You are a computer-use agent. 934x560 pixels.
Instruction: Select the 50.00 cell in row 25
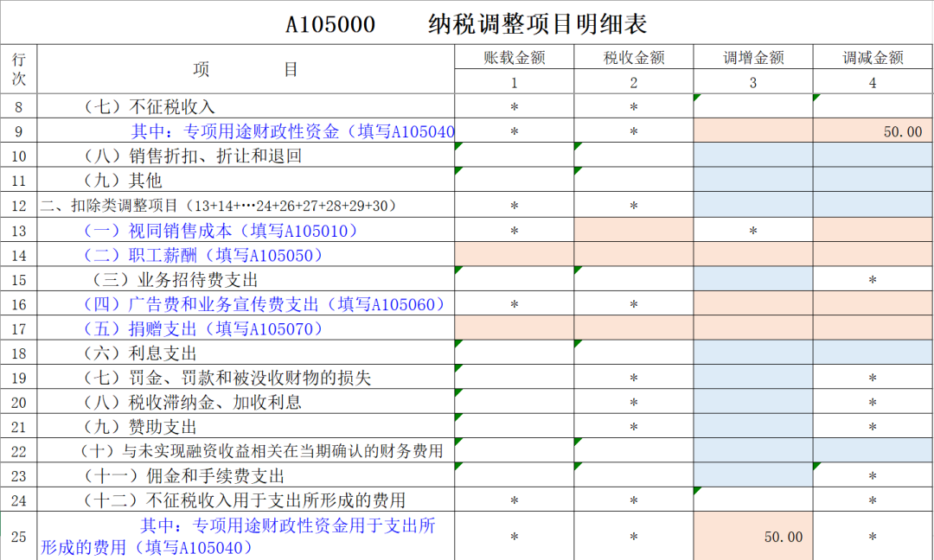click(753, 537)
